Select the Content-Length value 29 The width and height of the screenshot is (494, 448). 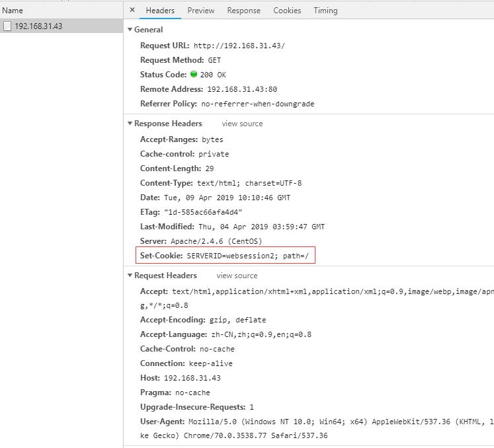[210, 168]
